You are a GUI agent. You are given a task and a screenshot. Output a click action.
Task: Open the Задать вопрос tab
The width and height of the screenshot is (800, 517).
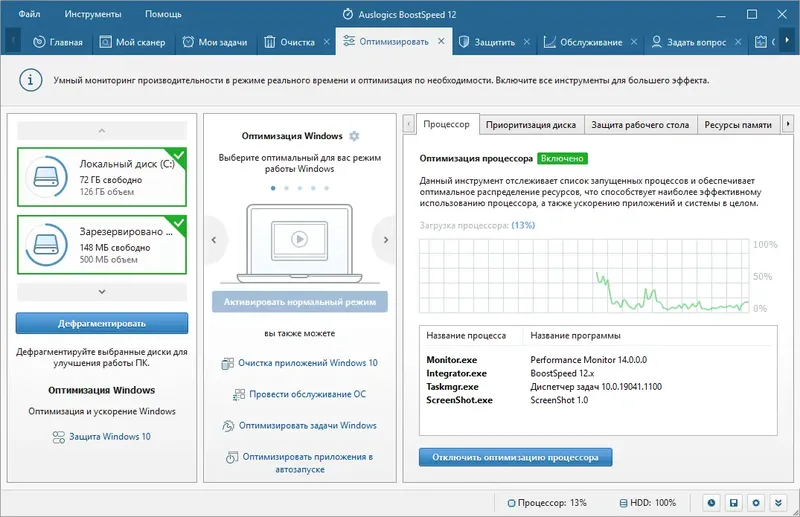[x=689, y=42]
